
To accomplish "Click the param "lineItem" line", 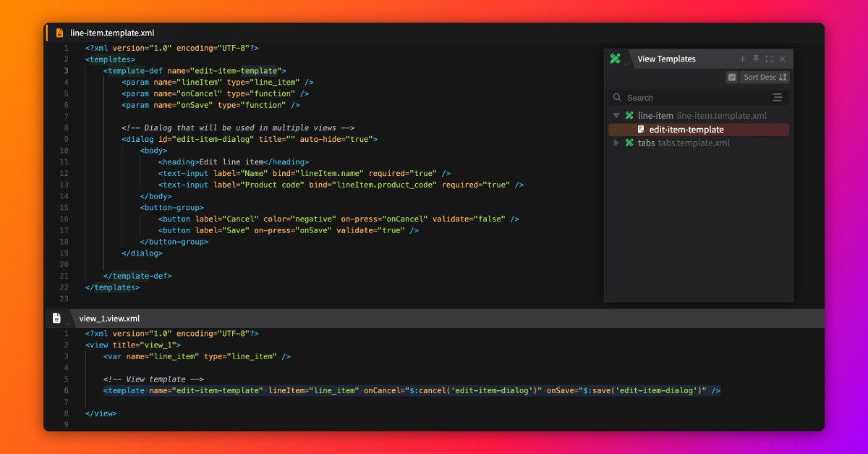I will (218, 83).
